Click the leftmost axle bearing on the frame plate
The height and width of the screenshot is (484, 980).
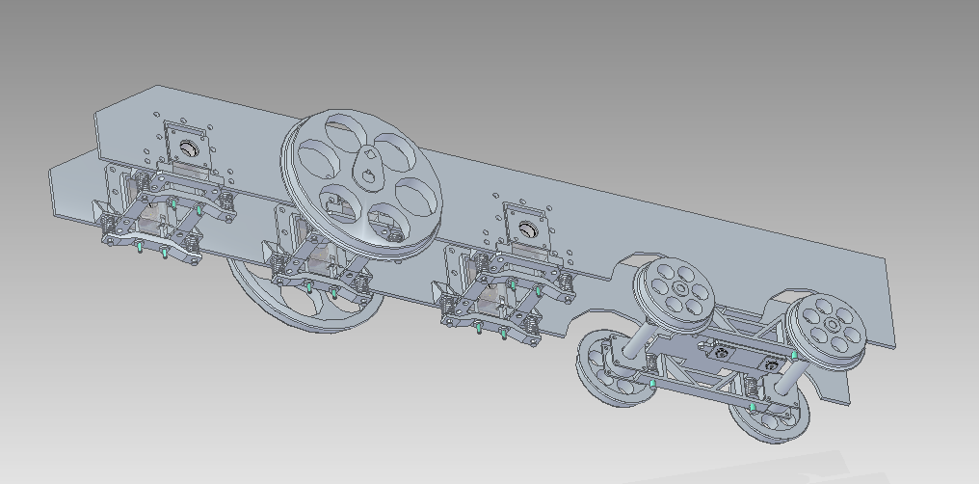click(x=187, y=148)
